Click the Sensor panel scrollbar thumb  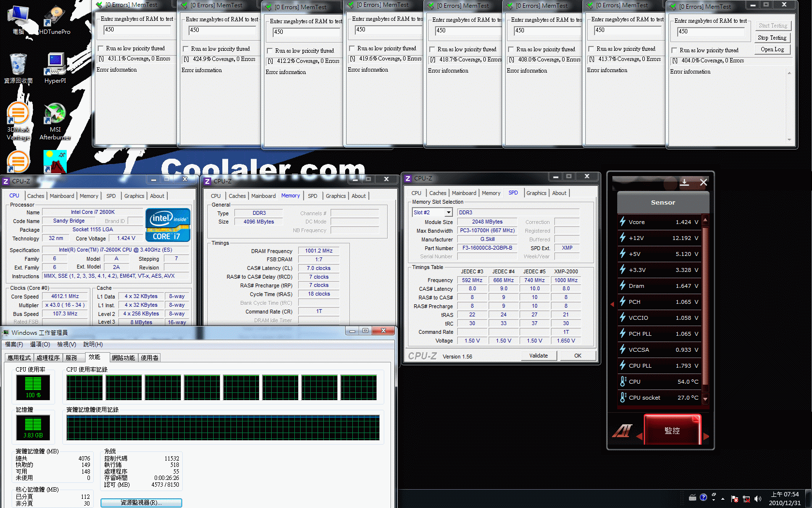tap(705, 306)
